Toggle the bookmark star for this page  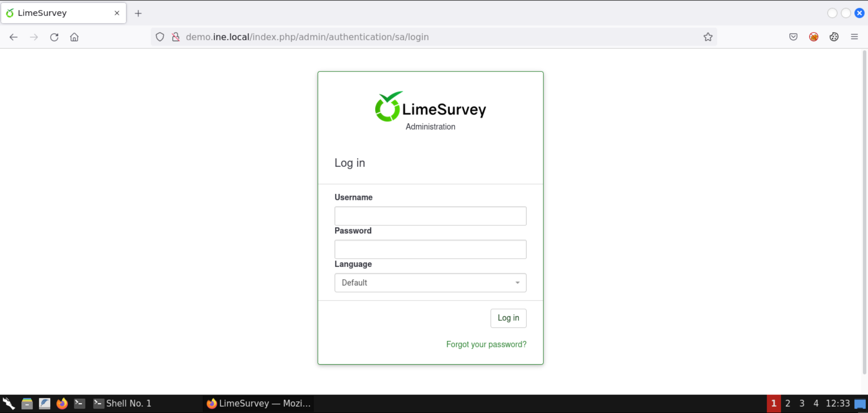pos(708,37)
